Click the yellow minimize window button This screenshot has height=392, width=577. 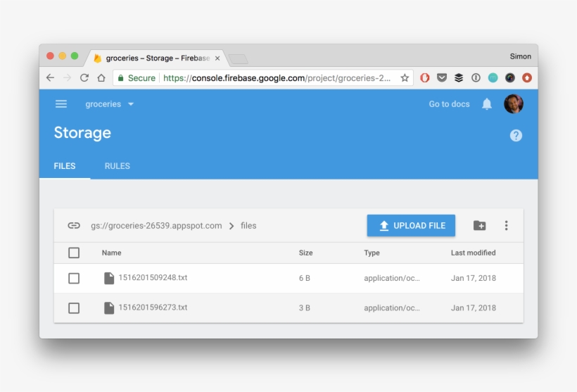63,56
